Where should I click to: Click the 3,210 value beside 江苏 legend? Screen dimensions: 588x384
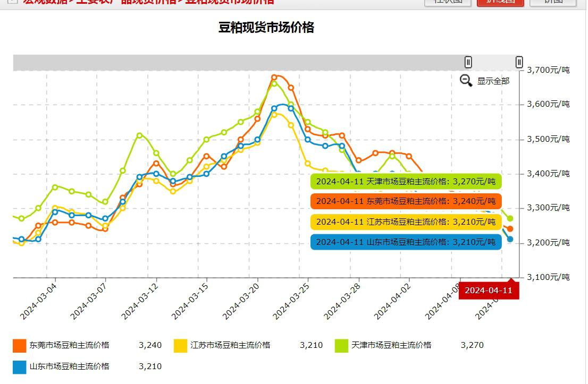(311, 345)
